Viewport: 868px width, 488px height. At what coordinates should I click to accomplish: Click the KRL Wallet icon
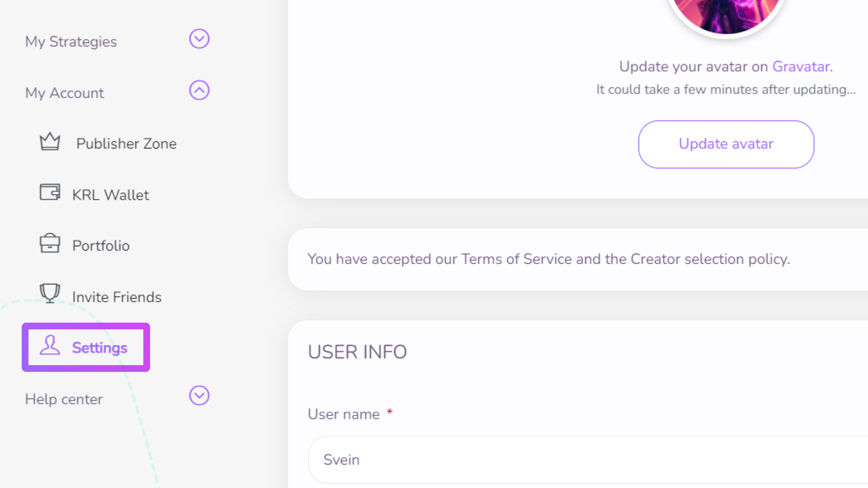(x=50, y=192)
